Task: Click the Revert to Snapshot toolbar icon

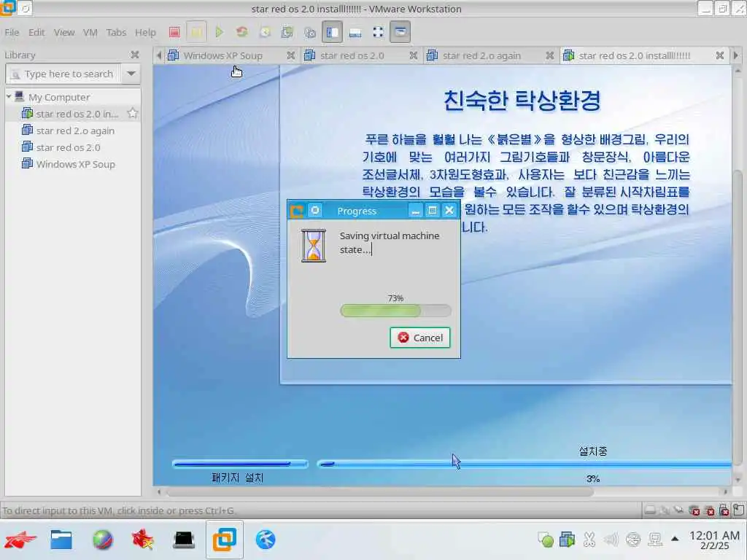Action: pos(287,32)
